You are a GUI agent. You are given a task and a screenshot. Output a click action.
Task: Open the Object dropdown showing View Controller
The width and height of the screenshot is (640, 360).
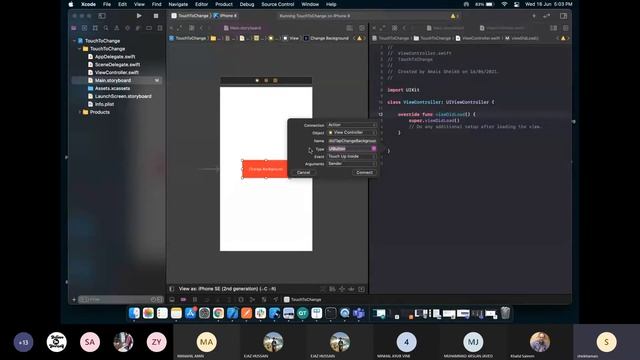[x=351, y=133]
